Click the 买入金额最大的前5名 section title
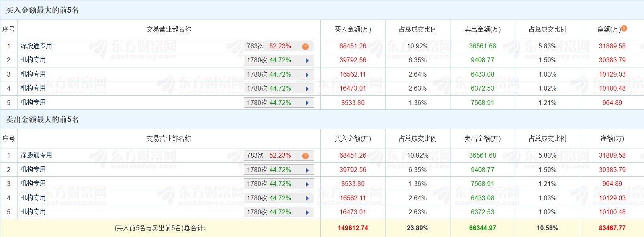 (43, 10)
